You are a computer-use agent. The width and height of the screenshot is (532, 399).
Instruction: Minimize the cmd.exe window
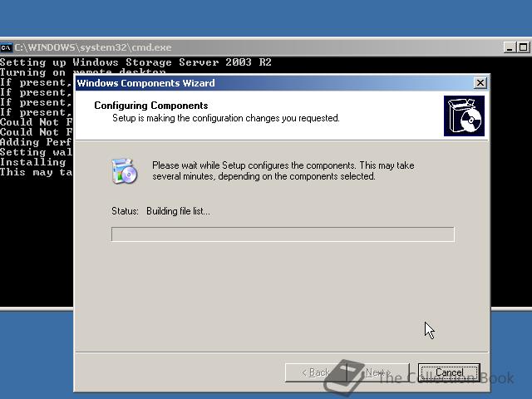coord(510,47)
